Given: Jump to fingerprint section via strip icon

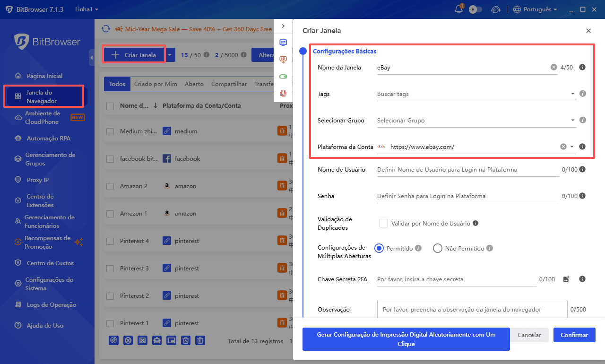Looking at the screenshot, I should coord(283,94).
